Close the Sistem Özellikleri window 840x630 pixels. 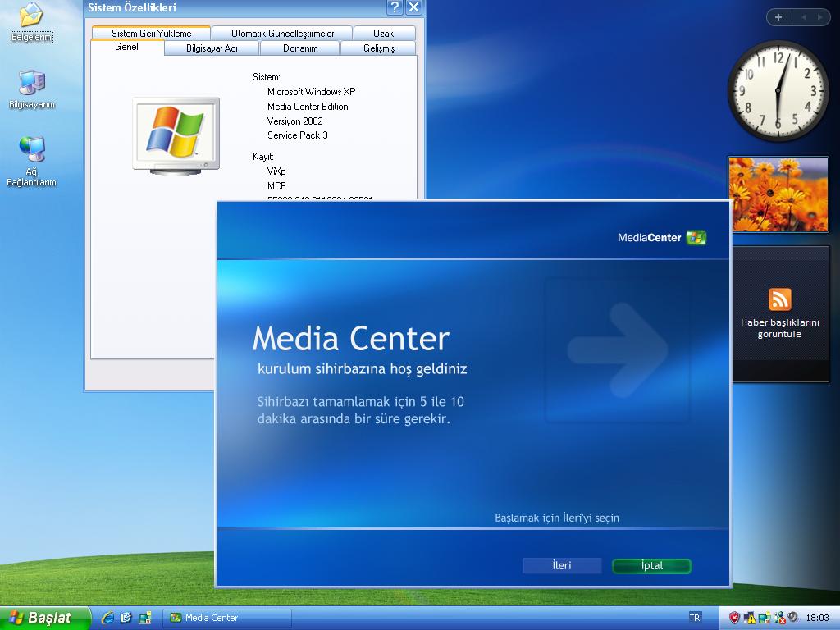pos(413,7)
